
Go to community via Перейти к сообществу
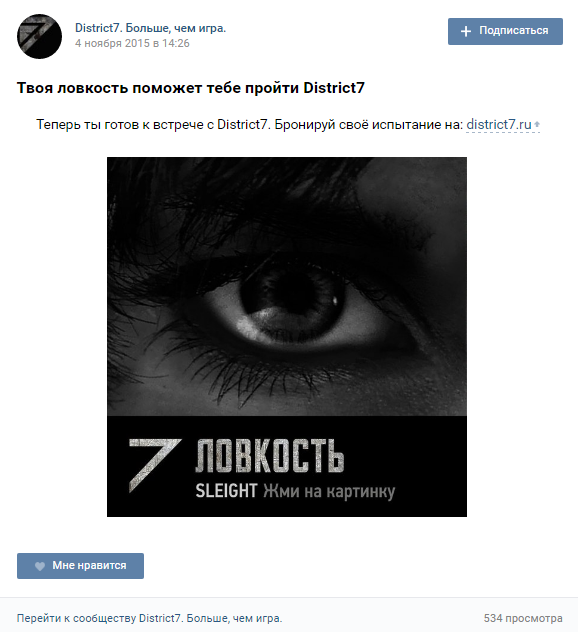pyautogui.click(x=150, y=618)
